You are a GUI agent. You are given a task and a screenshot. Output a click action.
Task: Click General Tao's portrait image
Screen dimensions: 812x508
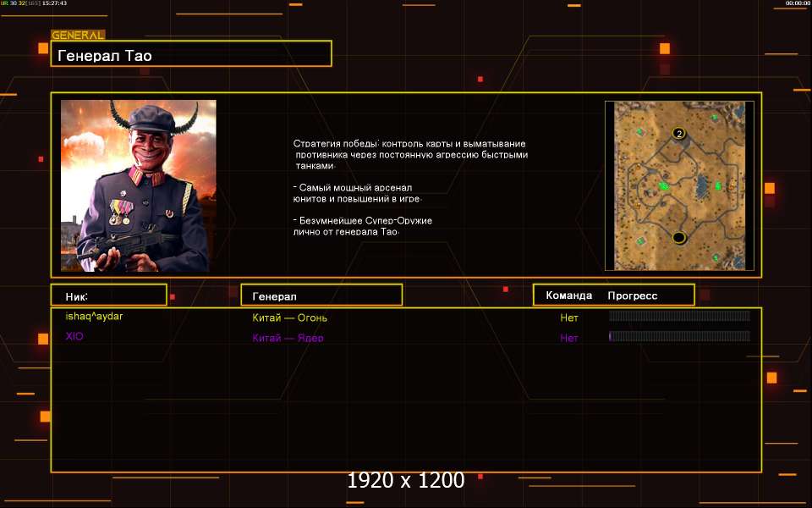[139, 185]
